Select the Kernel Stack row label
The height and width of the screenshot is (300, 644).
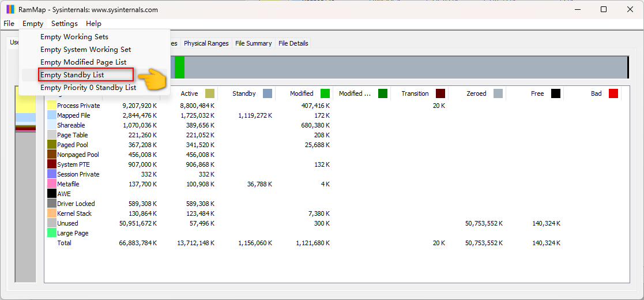[74, 213]
